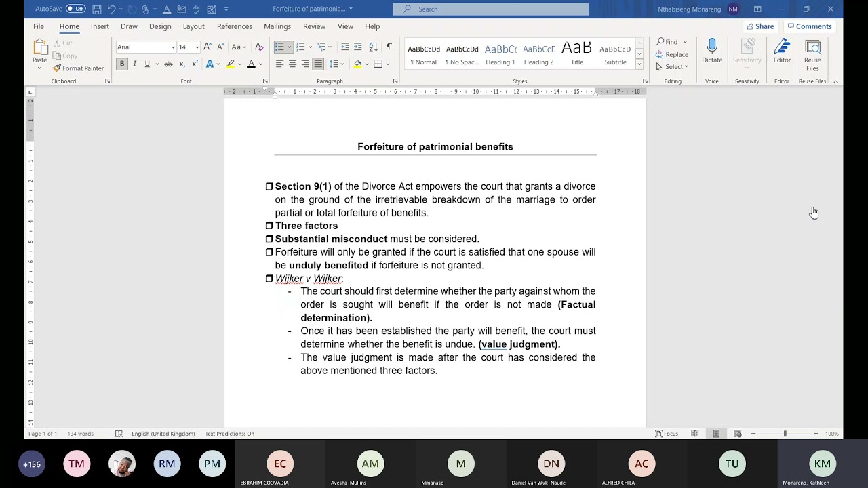Toggle Superscript
Image resolution: width=868 pixels, height=488 pixels.
tap(195, 64)
